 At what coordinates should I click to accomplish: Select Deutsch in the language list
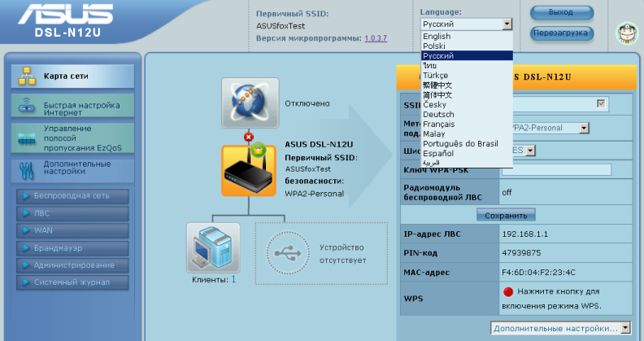(467, 114)
